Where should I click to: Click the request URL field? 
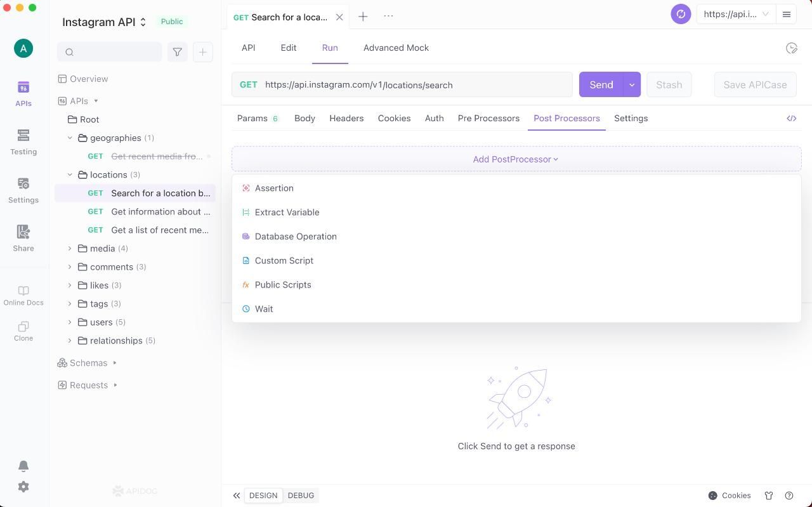tap(402, 85)
